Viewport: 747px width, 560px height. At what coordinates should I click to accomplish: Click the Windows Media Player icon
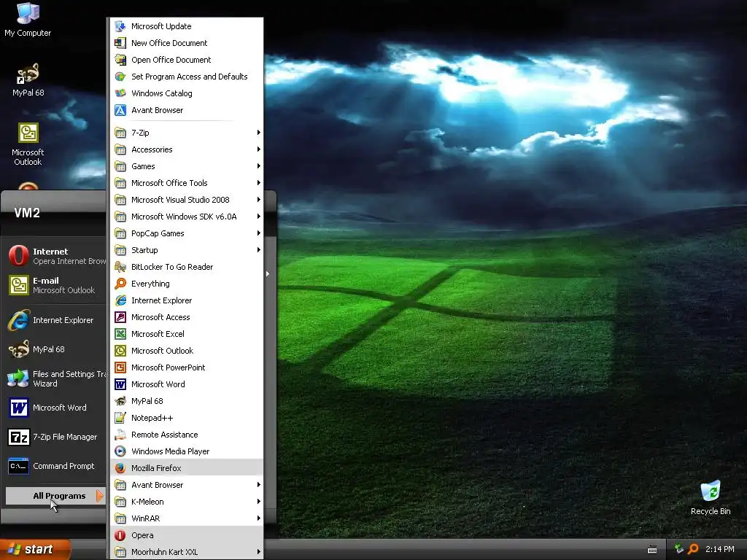click(x=120, y=451)
